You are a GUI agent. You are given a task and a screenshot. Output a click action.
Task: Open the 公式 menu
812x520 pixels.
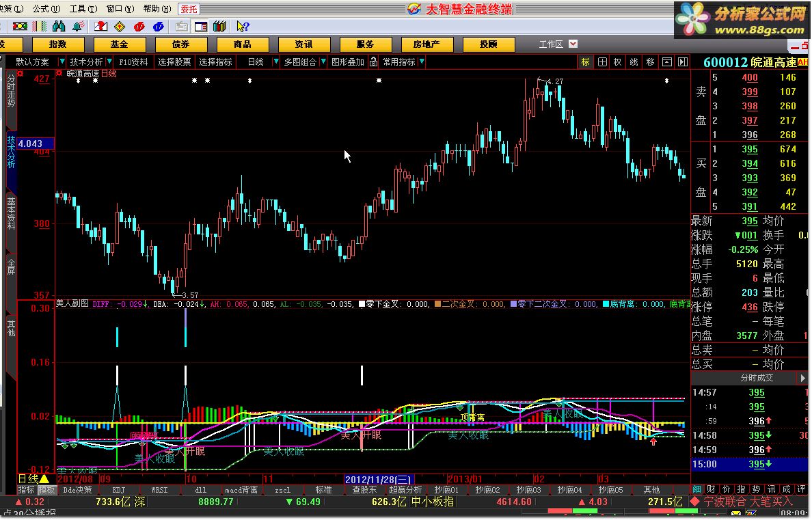46,9
